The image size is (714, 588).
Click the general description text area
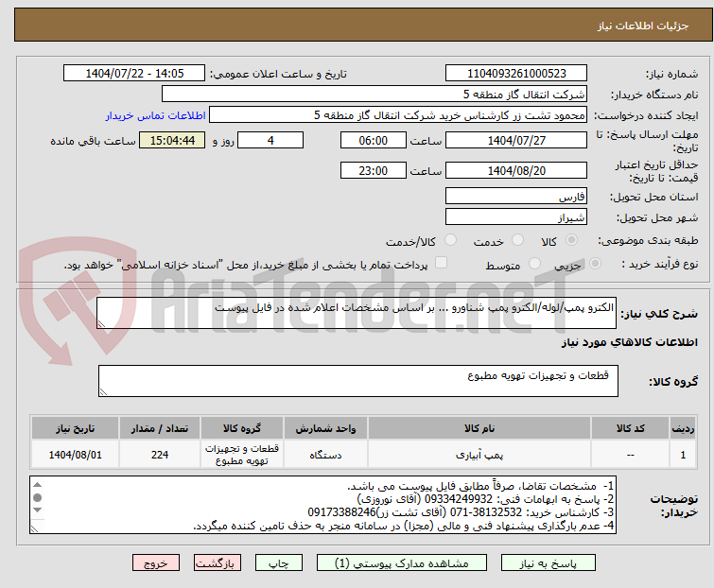pos(357,313)
